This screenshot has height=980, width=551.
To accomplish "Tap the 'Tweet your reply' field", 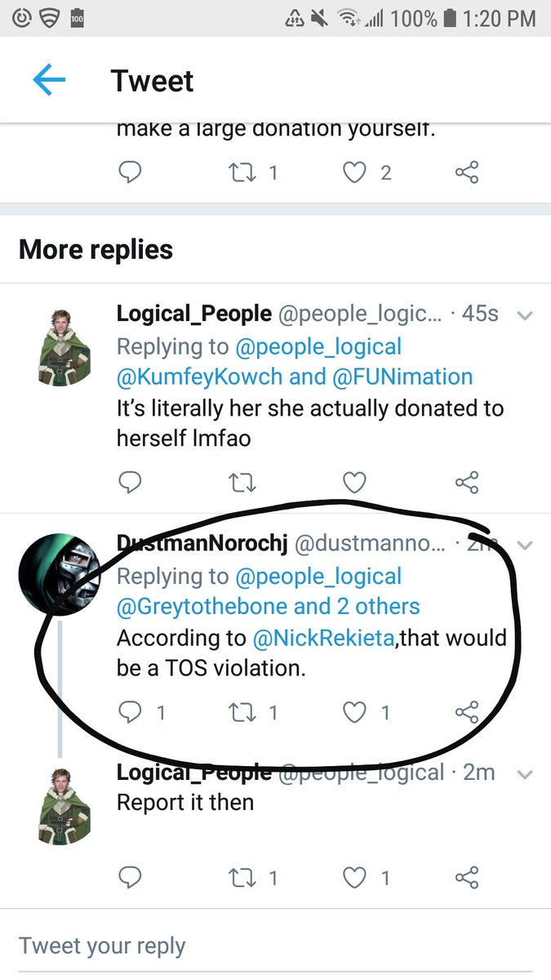I will (275, 946).
